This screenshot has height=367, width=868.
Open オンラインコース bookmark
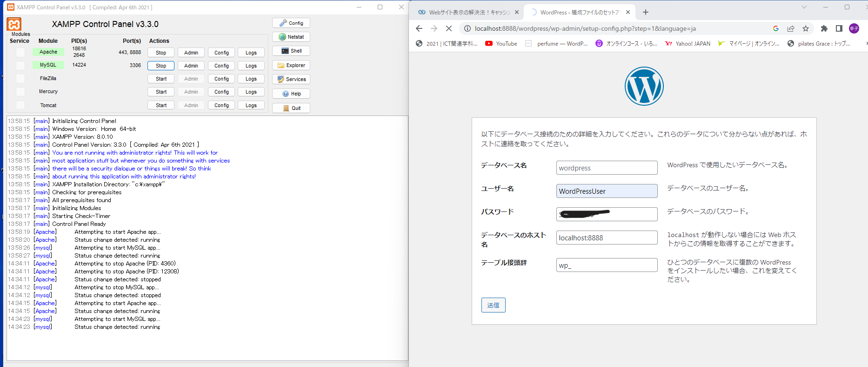tap(627, 43)
